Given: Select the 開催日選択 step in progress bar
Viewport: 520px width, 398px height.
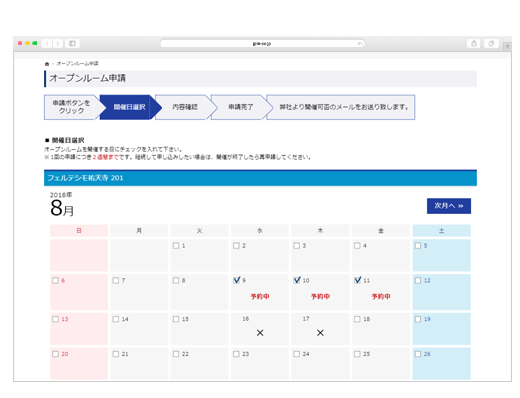Looking at the screenshot, I should point(130,107).
